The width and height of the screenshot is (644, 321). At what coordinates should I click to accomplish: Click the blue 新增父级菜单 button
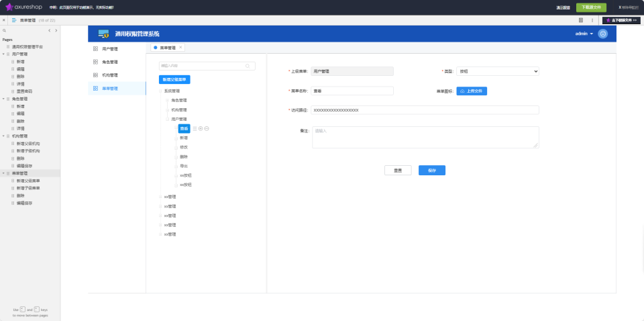pyautogui.click(x=174, y=80)
